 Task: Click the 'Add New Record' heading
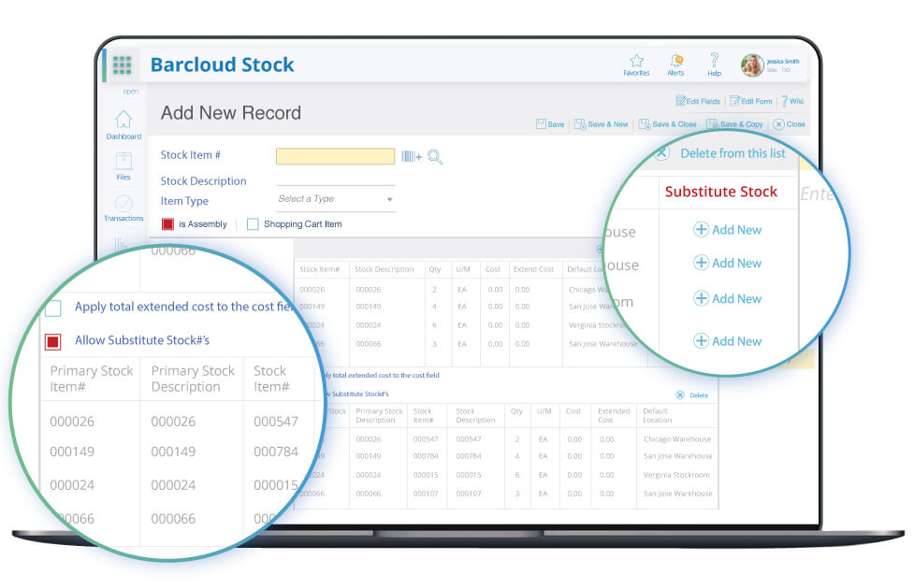click(x=231, y=112)
